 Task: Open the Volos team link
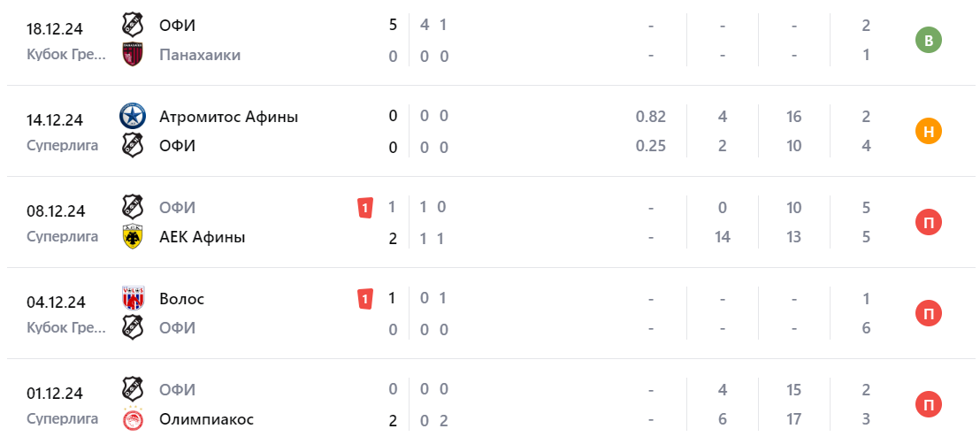(x=181, y=299)
